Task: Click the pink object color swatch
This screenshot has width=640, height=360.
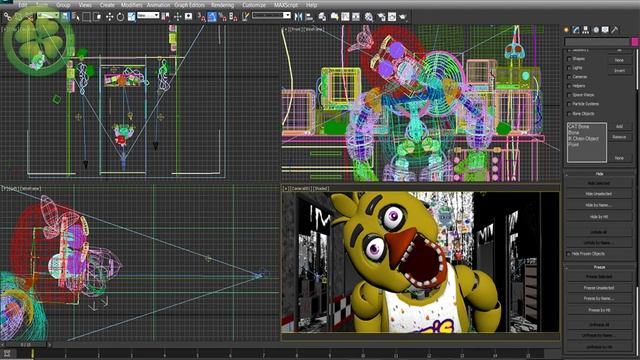Action: point(635,42)
